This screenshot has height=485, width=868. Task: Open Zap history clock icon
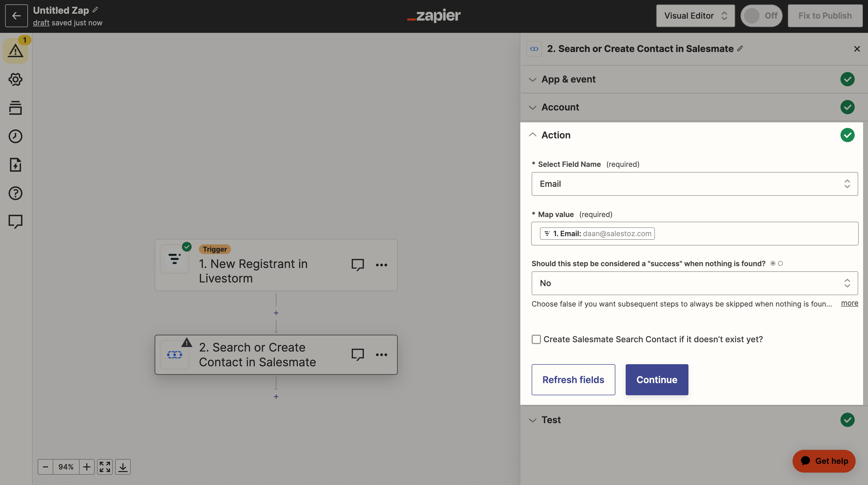tap(16, 136)
